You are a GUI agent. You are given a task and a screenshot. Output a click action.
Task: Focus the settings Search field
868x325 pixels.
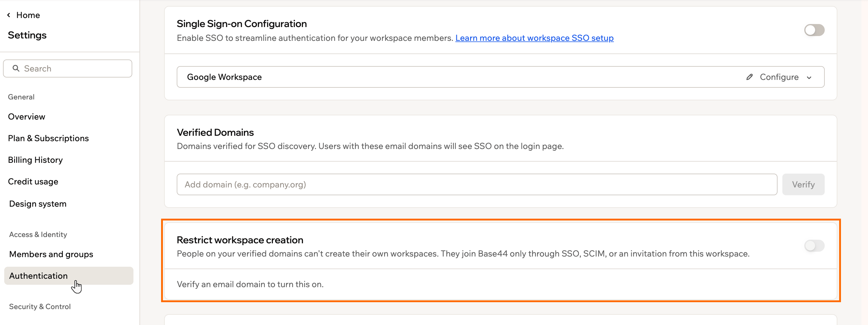tap(68, 68)
